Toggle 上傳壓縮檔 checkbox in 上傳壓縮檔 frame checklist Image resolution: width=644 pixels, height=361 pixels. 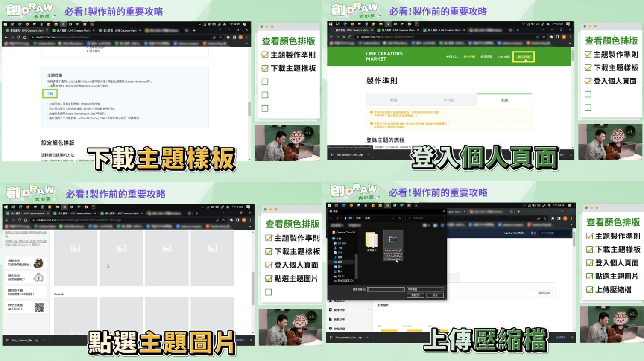tap(590, 290)
